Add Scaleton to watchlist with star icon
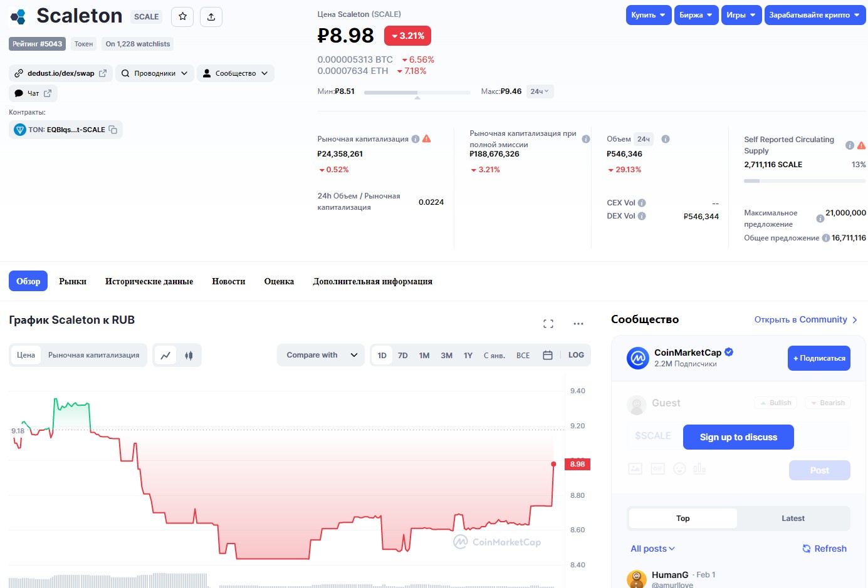 tap(182, 16)
